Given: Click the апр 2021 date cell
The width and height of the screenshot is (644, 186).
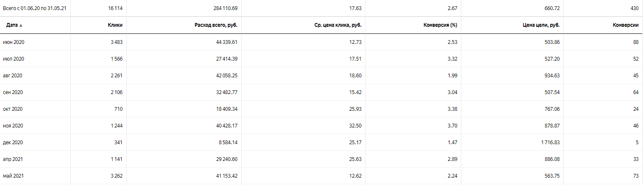Looking at the screenshot, I should pyautogui.click(x=13, y=159).
